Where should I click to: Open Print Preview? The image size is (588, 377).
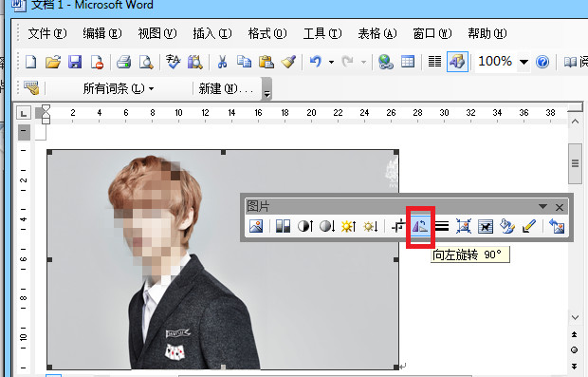[x=145, y=61]
